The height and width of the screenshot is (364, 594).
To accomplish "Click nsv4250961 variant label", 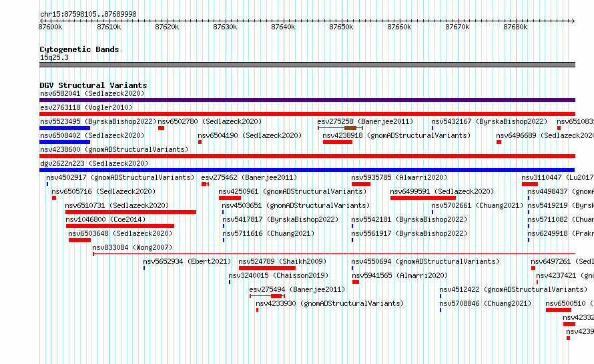I will pos(292,191).
